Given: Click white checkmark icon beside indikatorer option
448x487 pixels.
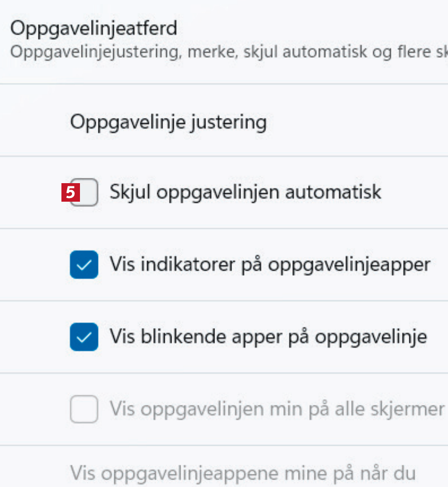Looking at the screenshot, I should coord(84,265).
